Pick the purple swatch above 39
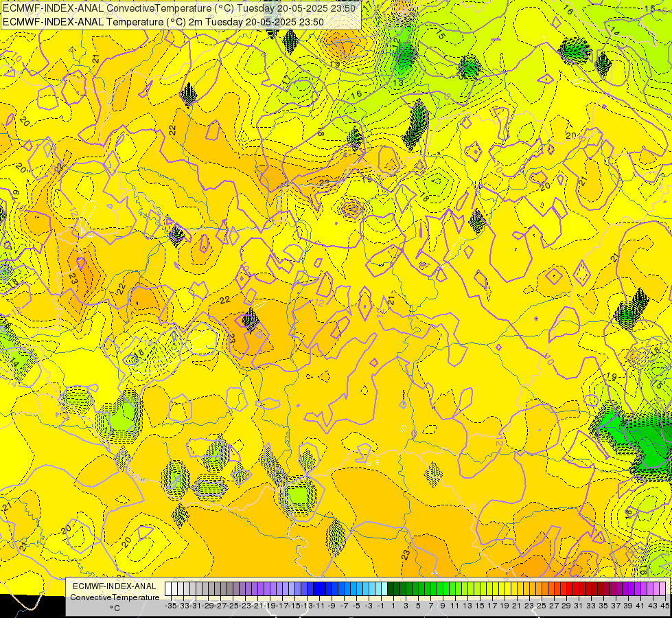The width and height of the screenshot is (672, 618). coord(625,588)
